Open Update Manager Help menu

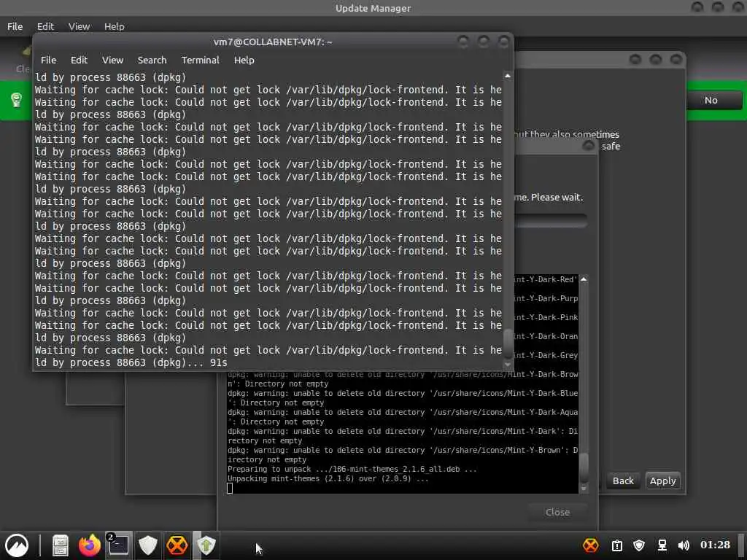[x=115, y=27]
